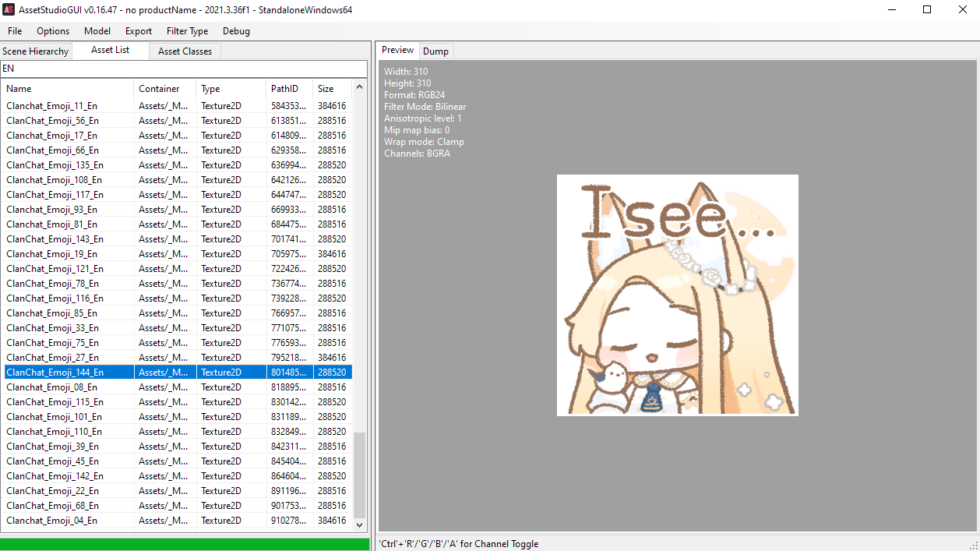Click the highlighted ClanChat_Emoji_144_En row name
Image resolution: width=980 pixels, height=551 pixels.
(x=55, y=373)
